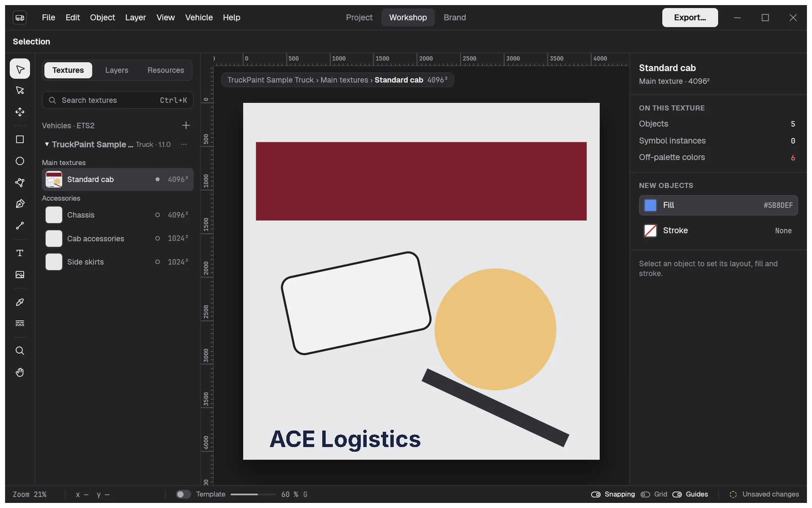Toggle the status dot on Standard cab row

157,179
